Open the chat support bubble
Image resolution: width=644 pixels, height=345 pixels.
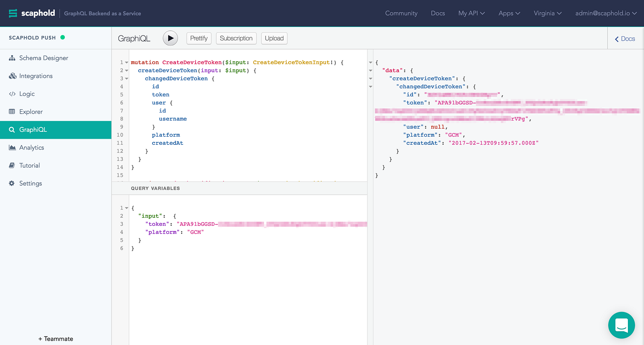tap(621, 325)
